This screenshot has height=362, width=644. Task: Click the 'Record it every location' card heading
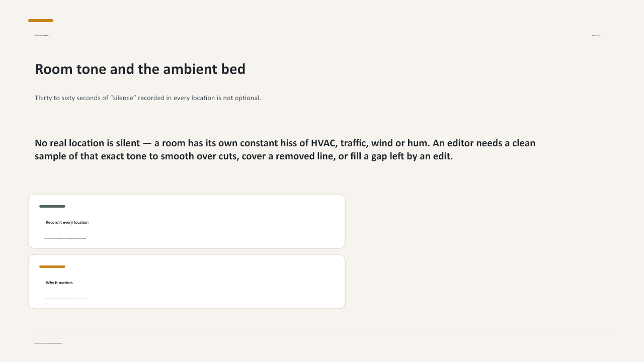[67, 222]
